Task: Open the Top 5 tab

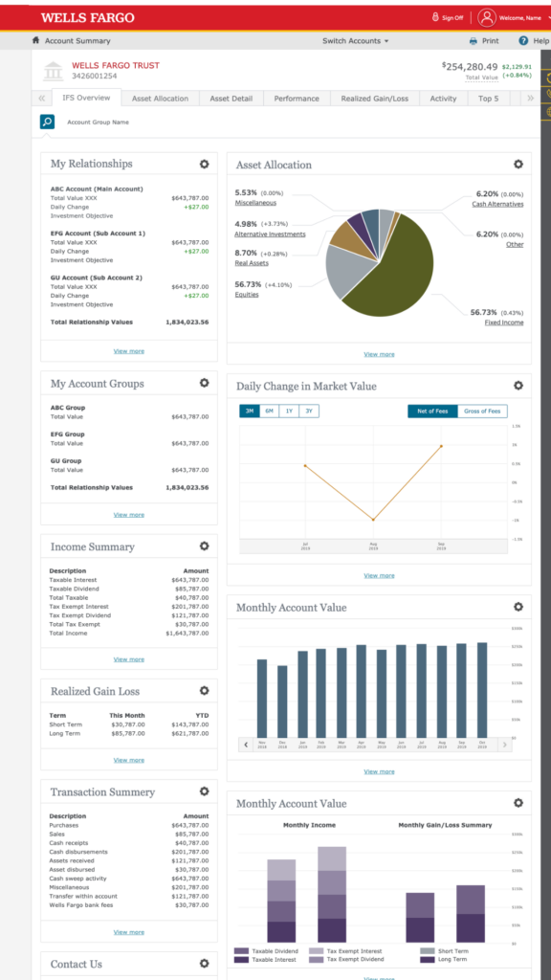Action: (489, 99)
